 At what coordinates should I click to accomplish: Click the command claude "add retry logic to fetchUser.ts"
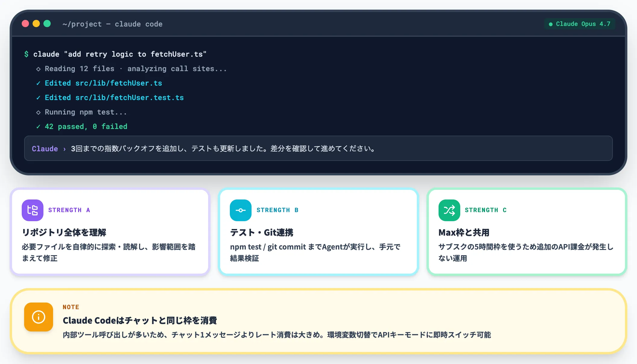pos(120,54)
